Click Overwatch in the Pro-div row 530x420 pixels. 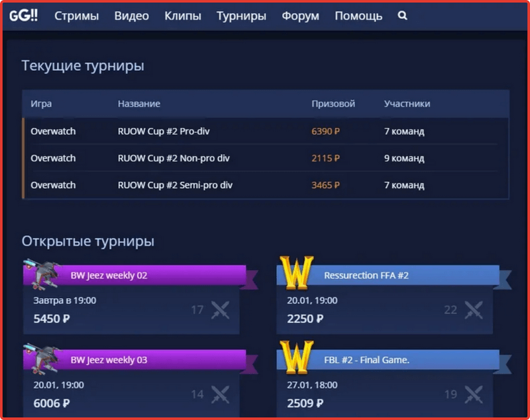point(53,131)
